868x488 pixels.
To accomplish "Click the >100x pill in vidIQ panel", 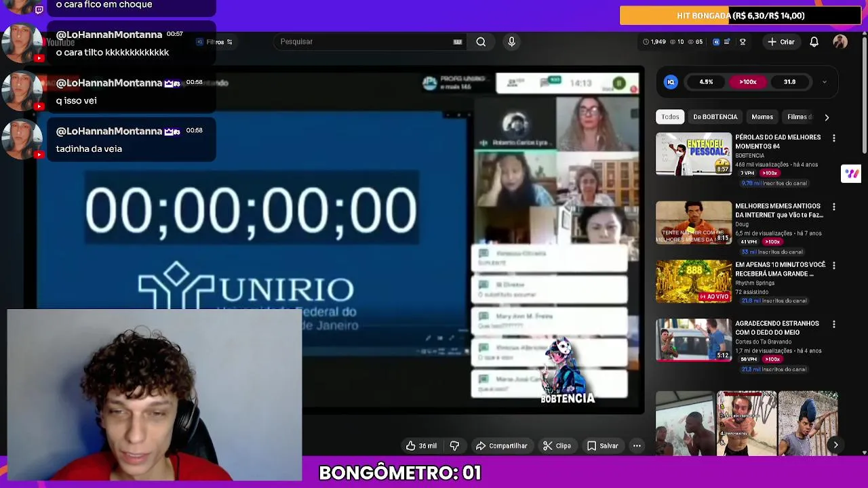I will (748, 82).
